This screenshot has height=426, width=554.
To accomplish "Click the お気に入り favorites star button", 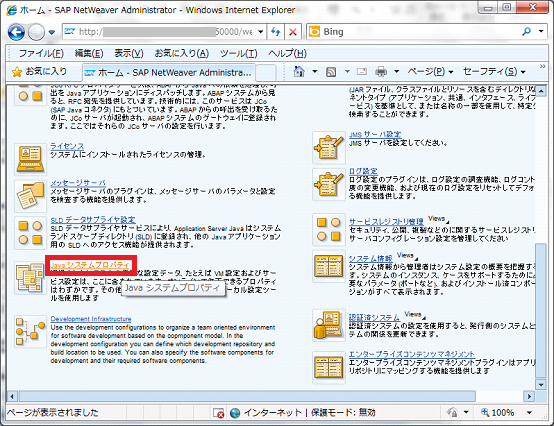I will pyautogui.click(x=39, y=72).
